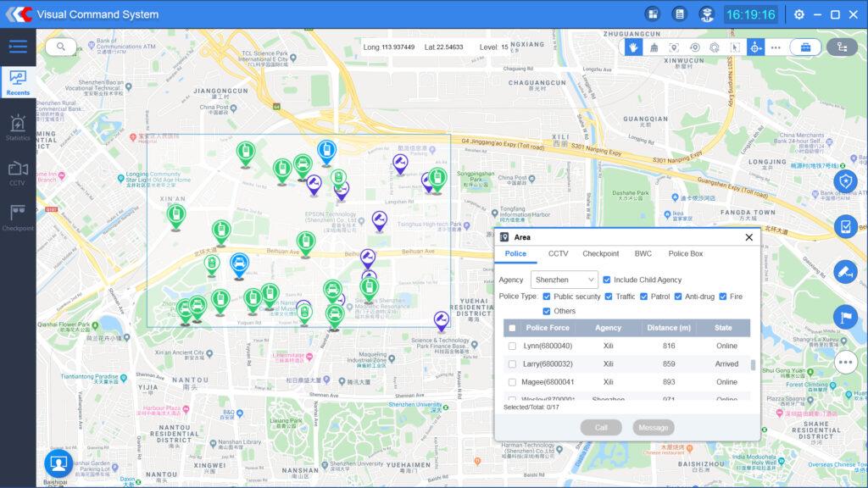The width and height of the screenshot is (868, 488).
Task: Toggle the Anti-drug police type checkbox
Action: point(678,297)
